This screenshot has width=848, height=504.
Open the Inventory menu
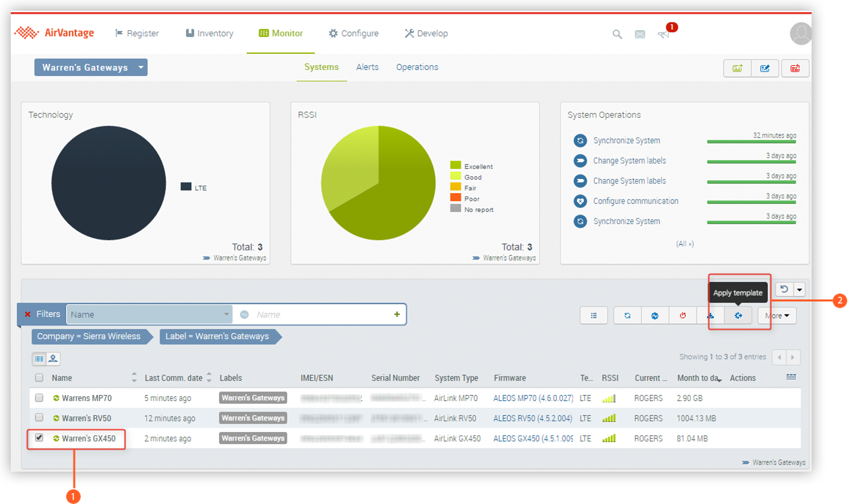(209, 33)
